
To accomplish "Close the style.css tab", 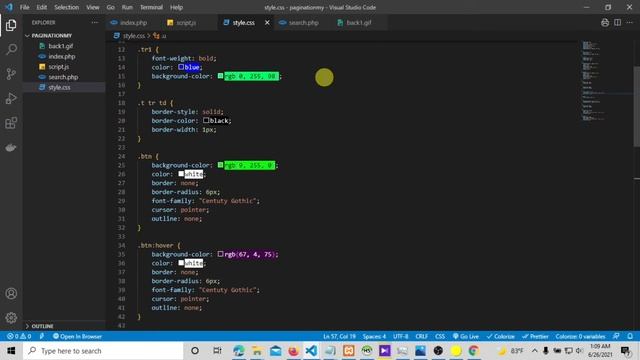I will click(x=267, y=23).
